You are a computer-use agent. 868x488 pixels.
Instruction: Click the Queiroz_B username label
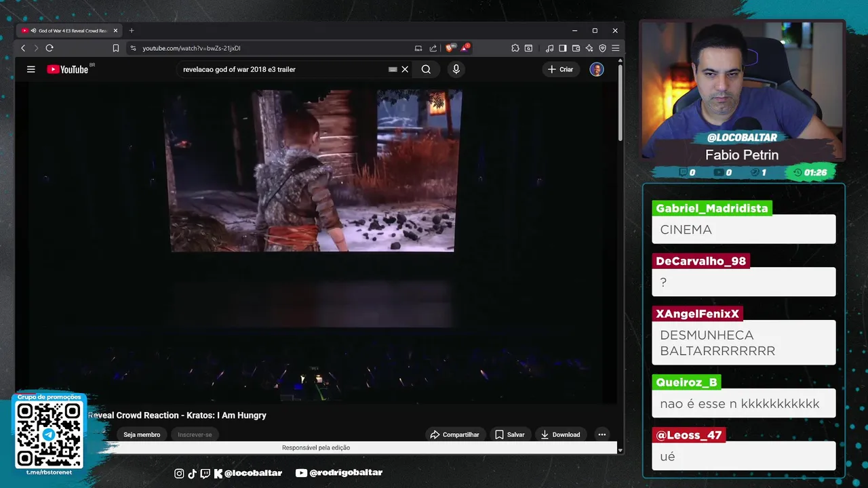point(686,382)
